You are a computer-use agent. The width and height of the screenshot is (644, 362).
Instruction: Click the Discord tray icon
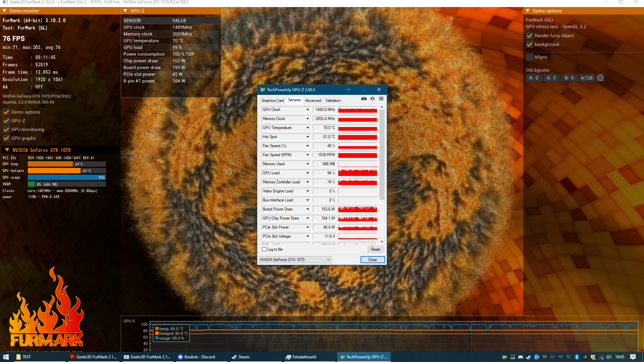point(520,357)
